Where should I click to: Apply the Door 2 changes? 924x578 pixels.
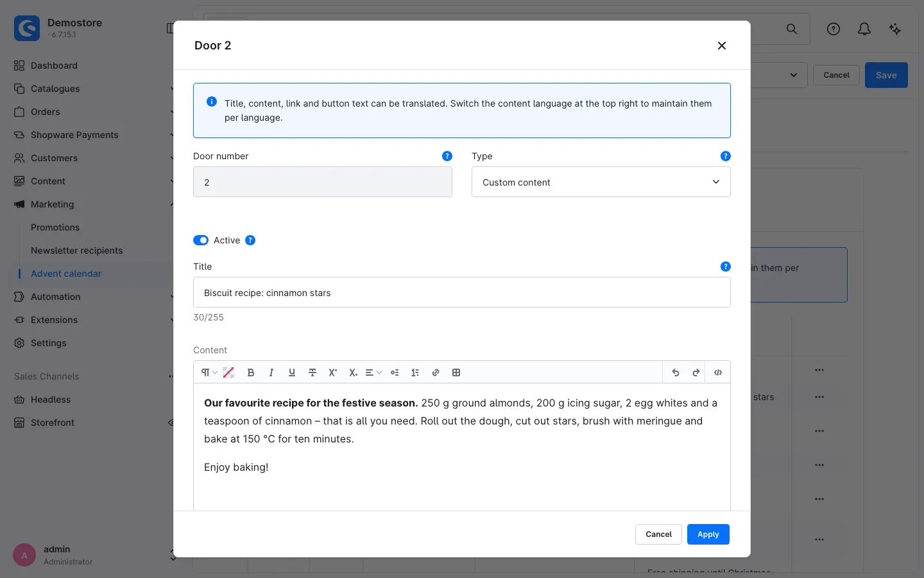(708, 534)
